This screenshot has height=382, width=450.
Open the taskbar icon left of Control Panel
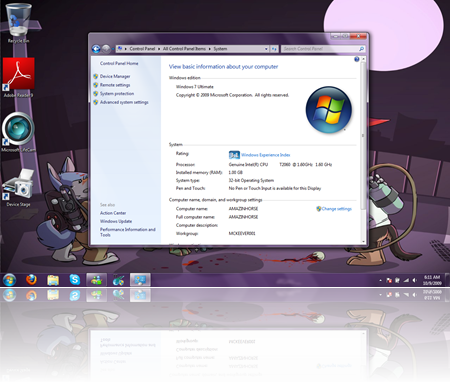[118, 280]
